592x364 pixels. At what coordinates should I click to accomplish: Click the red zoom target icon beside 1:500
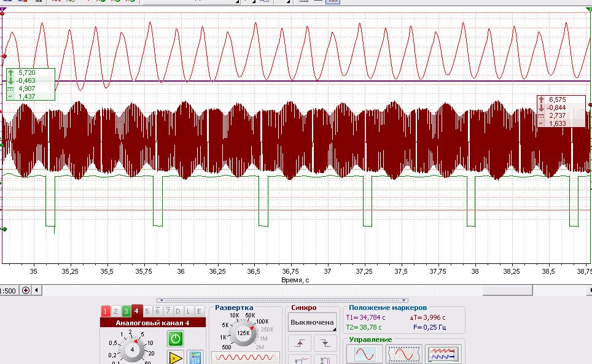pyautogui.click(x=26, y=290)
